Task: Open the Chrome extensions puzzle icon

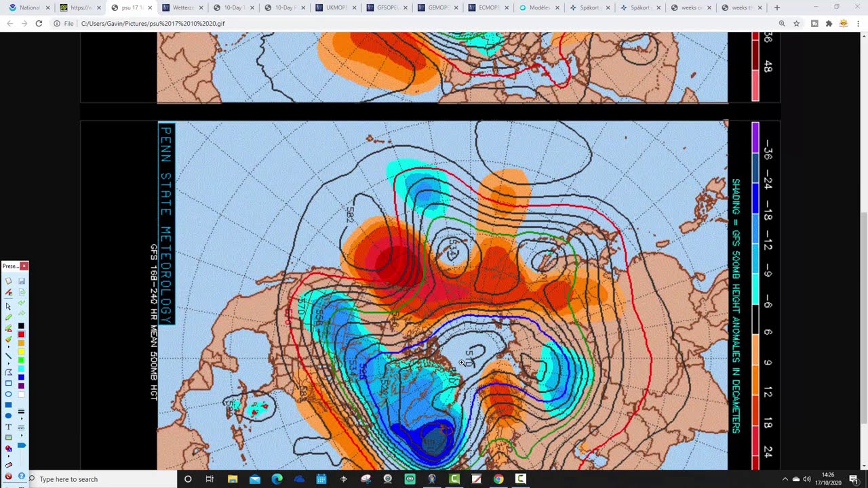Action: click(x=829, y=23)
